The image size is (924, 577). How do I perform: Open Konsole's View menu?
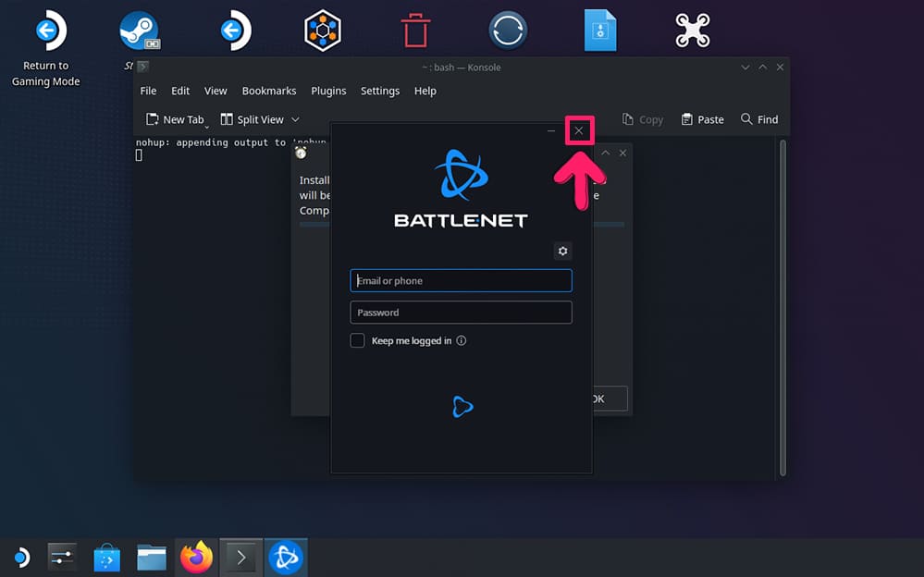(x=216, y=91)
